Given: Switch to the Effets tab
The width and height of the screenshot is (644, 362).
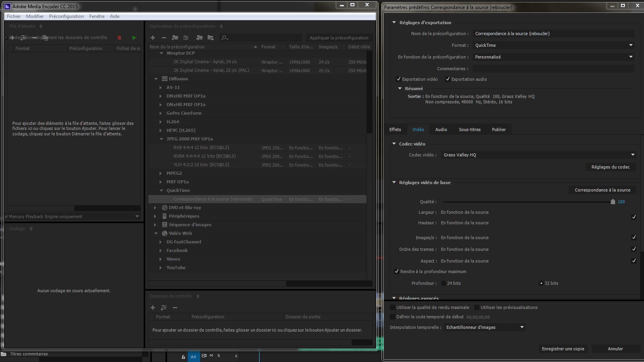Looking at the screenshot, I should [x=395, y=130].
